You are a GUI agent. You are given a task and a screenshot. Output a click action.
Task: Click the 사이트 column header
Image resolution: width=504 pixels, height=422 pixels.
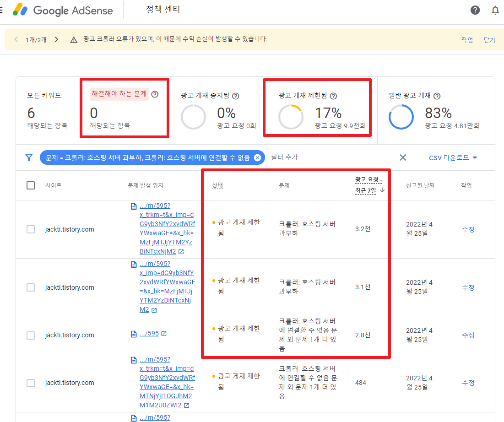pyautogui.click(x=54, y=185)
